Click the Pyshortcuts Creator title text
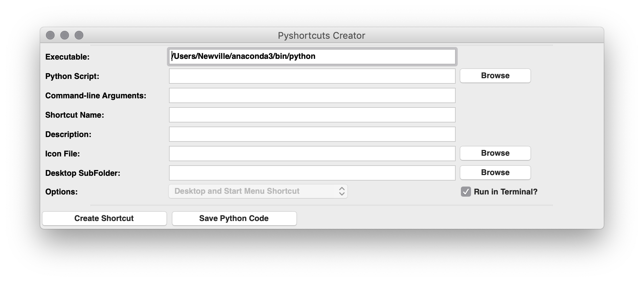Image resolution: width=644 pixels, height=282 pixels. (x=321, y=36)
